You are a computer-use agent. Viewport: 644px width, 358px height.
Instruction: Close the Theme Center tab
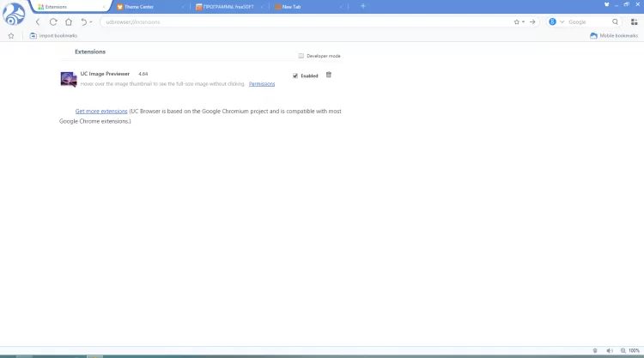[x=183, y=7]
